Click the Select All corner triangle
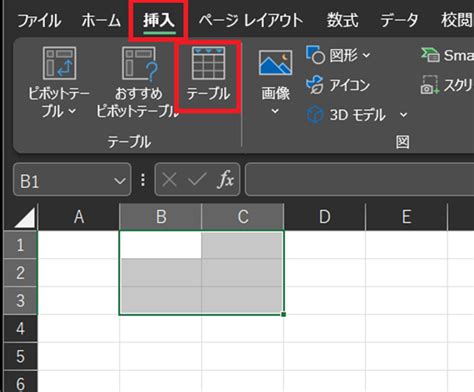Screen dimensions: 474x392 point(25,218)
